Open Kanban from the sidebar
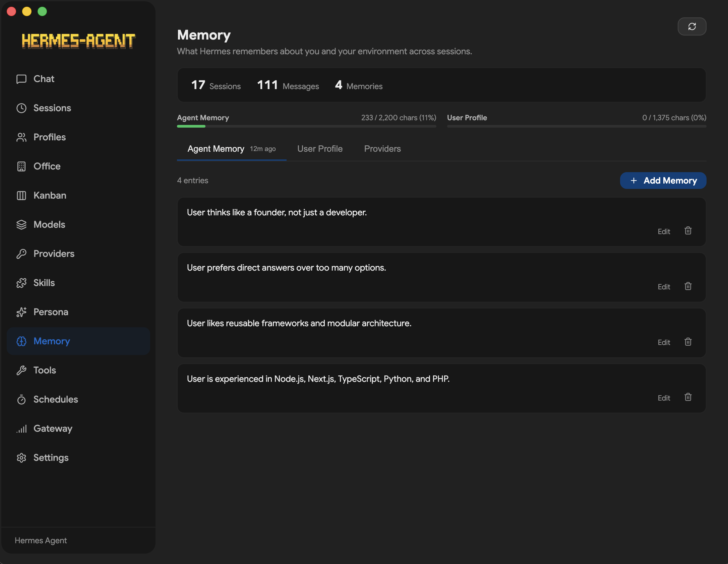This screenshot has width=728, height=564. point(78,196)
